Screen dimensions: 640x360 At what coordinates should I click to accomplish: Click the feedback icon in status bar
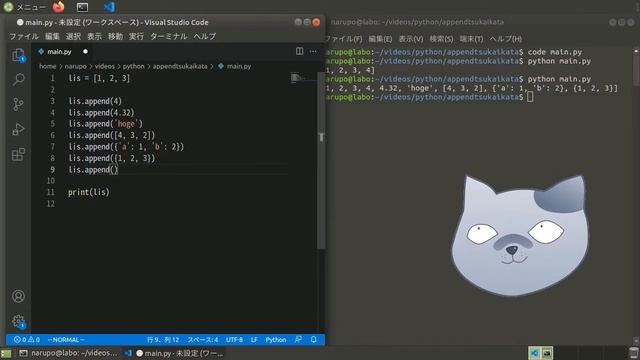298,340
